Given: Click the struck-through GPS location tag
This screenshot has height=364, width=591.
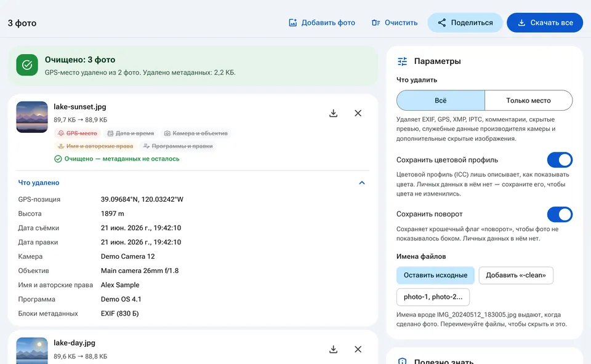Looking at the screenshot, I should tap(78, 133).
